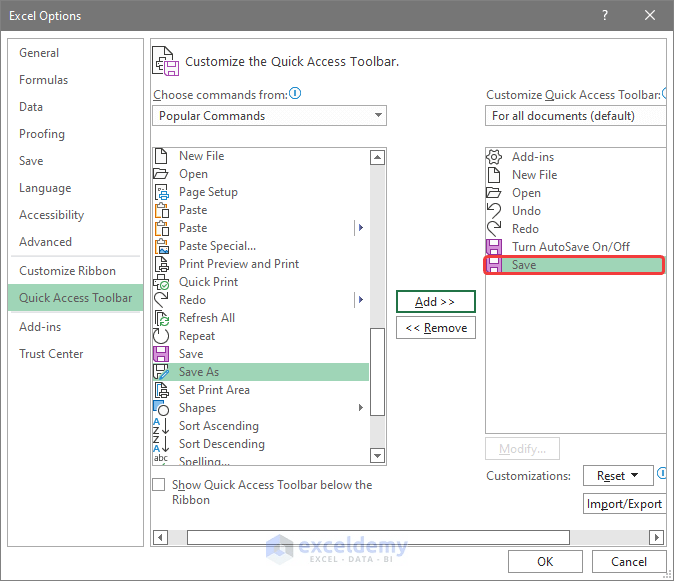Image resolution: width=674 pixels, height=581 pixels.
Task: Click the help question mark in title bar
Action: tap(605, 15)
